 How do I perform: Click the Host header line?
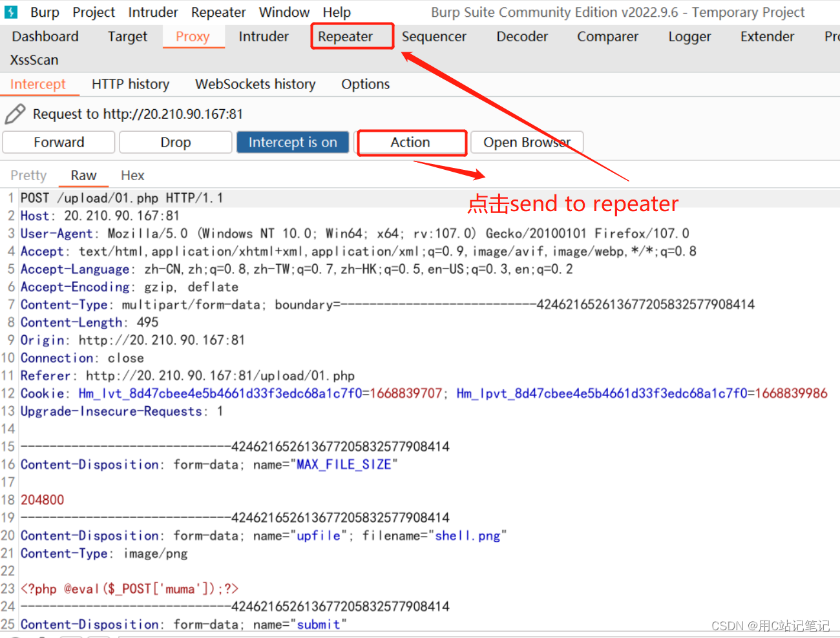click(100, 216)
